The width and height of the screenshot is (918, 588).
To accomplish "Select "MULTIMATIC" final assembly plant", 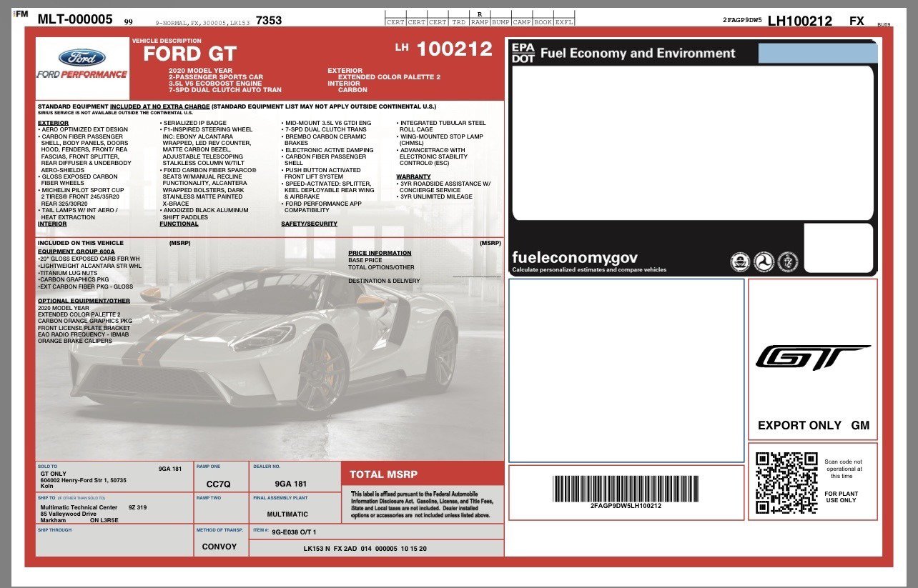I will [287, 514].
